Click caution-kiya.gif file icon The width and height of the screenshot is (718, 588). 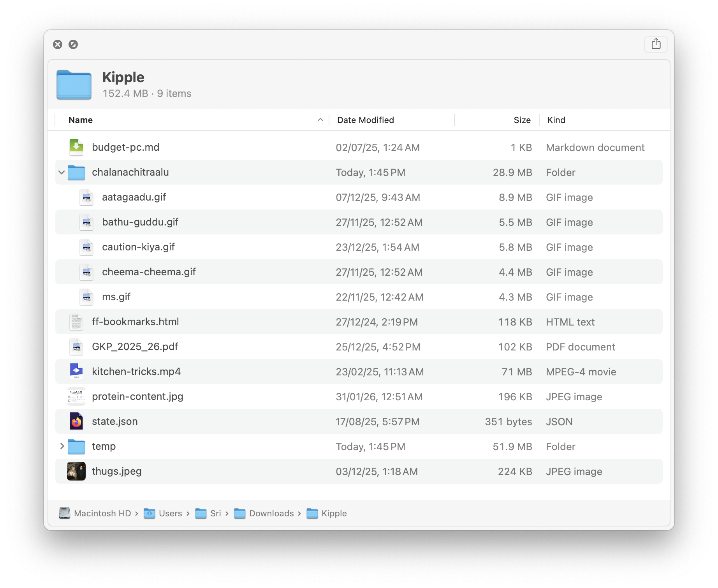pyautogui.click(x=86, y=247)
